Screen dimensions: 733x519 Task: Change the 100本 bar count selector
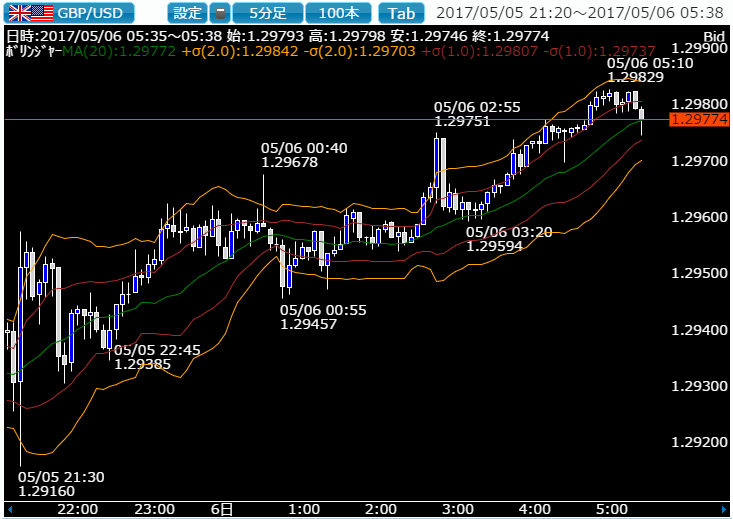(x=338, y=13)
